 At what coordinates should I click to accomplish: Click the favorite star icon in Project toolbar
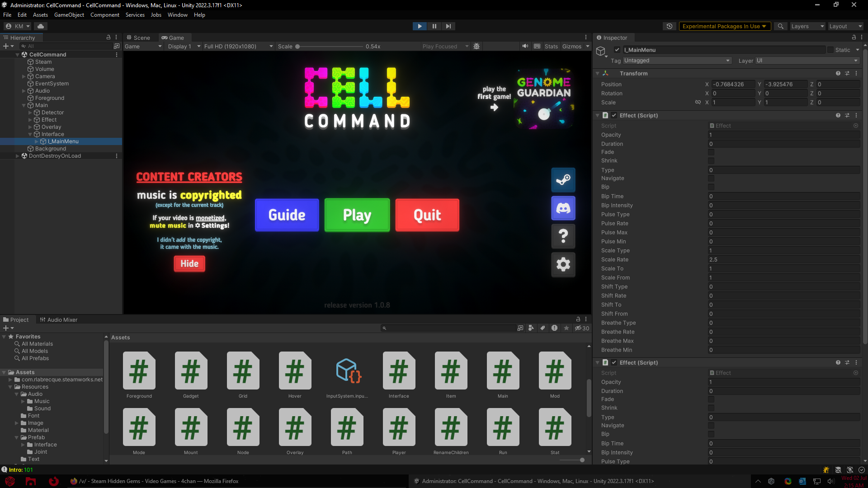tap(566, 328)
